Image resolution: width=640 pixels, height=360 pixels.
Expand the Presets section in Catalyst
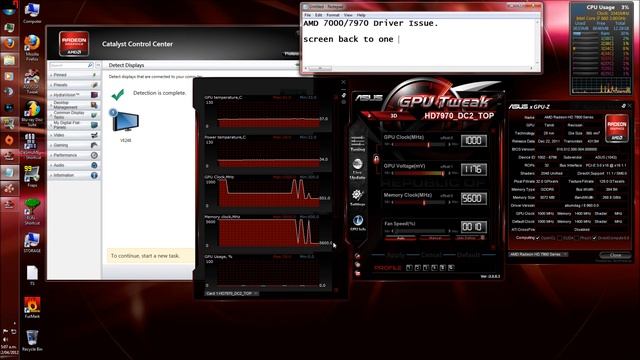click(x=74, y=85)
